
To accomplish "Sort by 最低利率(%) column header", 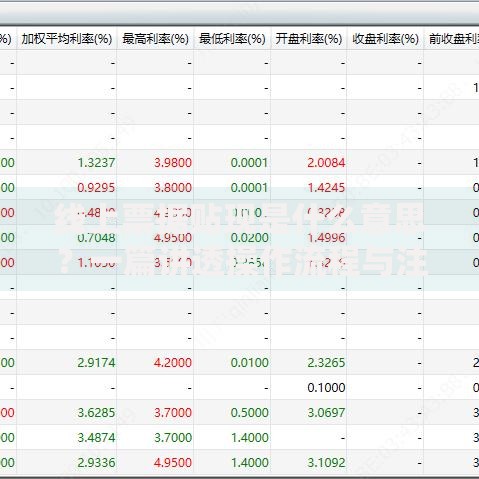I will click(232, 39).
